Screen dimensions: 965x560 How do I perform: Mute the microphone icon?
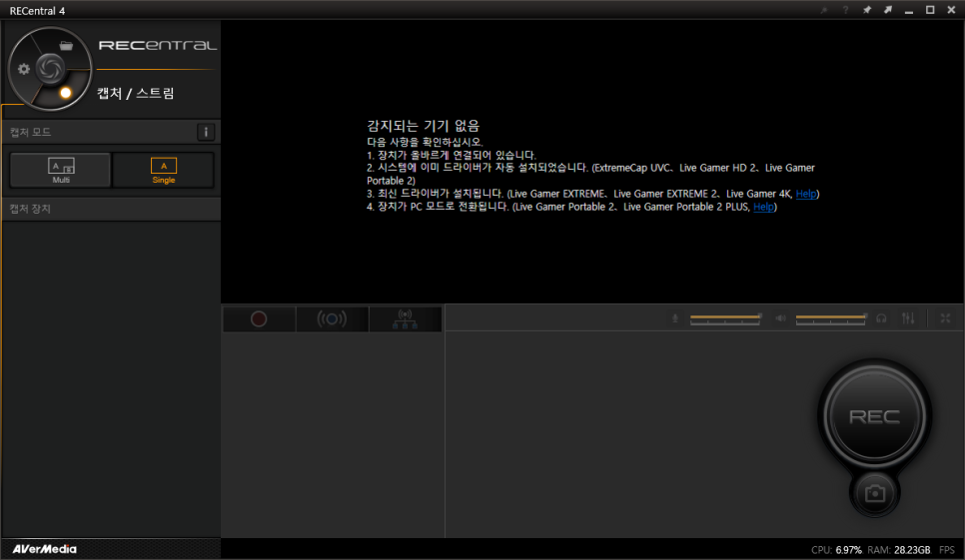click(675, 317)
